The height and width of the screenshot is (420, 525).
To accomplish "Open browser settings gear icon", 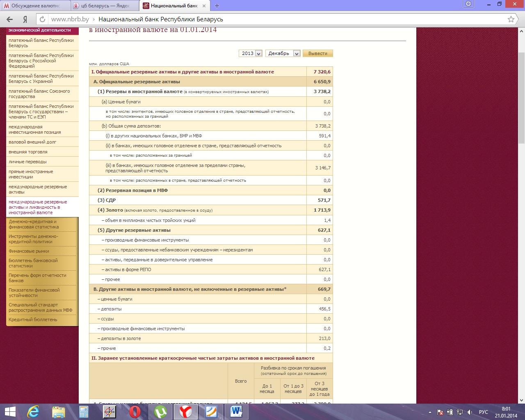I will point(468,4).
